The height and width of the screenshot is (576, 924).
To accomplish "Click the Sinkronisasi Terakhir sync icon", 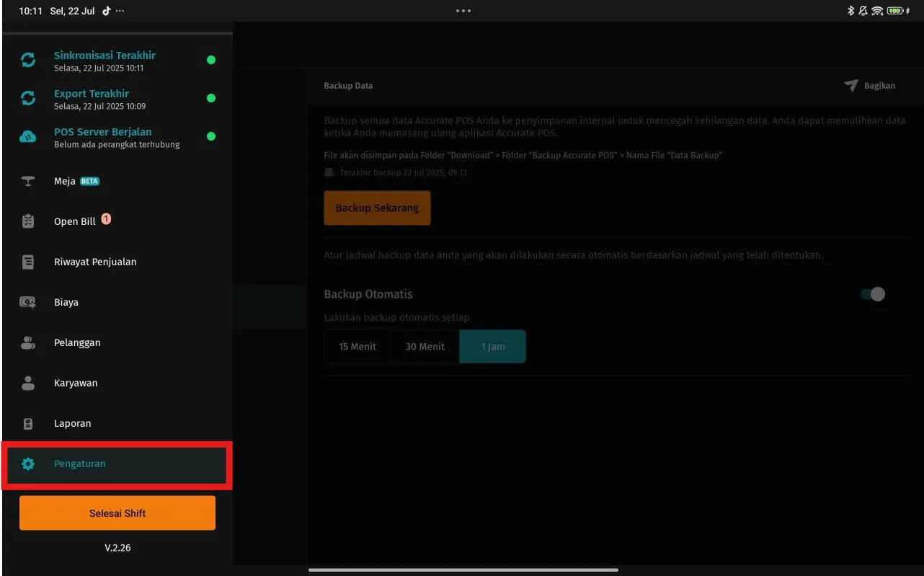I will tap(28, 61).
